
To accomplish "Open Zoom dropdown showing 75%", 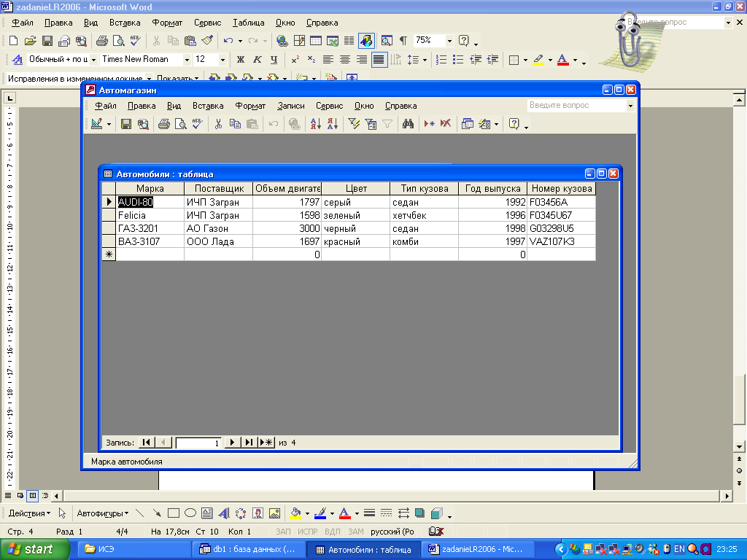I will [449, 41].
